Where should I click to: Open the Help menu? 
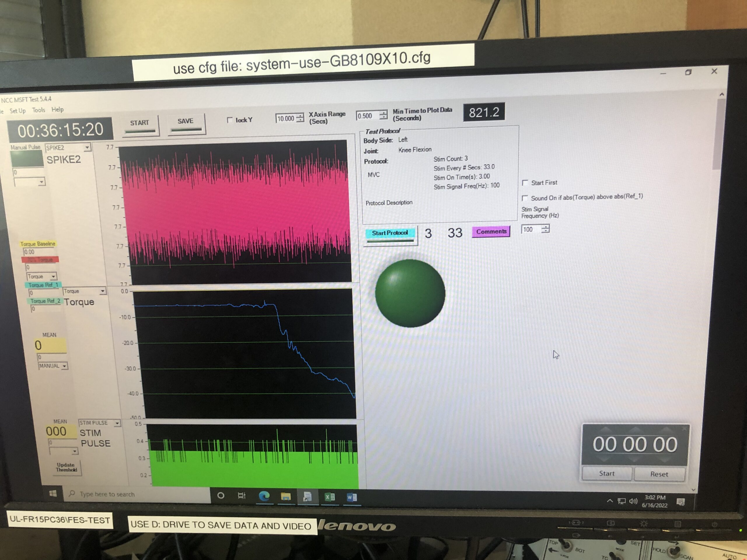point(57,109)
